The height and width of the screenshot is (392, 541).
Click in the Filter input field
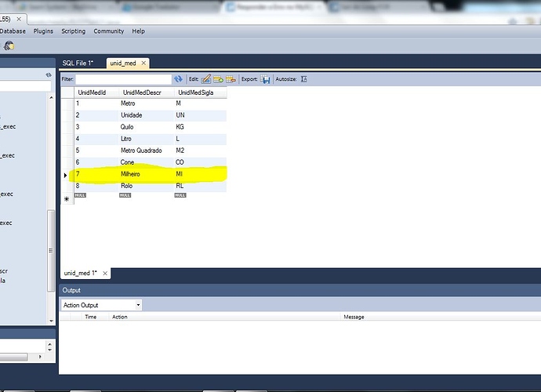[124, 79]
